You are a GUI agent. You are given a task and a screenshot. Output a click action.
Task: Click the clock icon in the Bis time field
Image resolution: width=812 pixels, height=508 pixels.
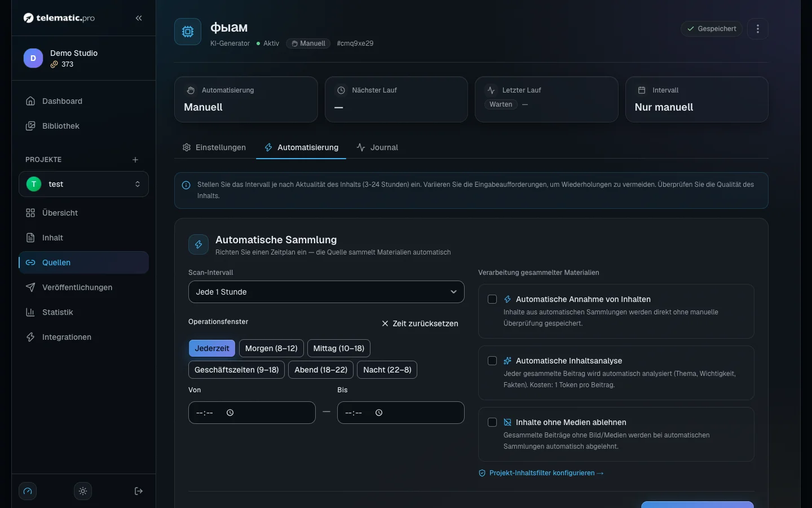pos(379,413)
